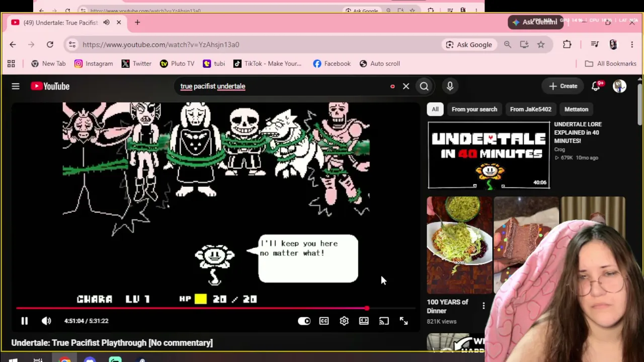This screenshot has height=362, width=644.
Task: Go to YouTube home via the logo
Action: pos(50,86)
